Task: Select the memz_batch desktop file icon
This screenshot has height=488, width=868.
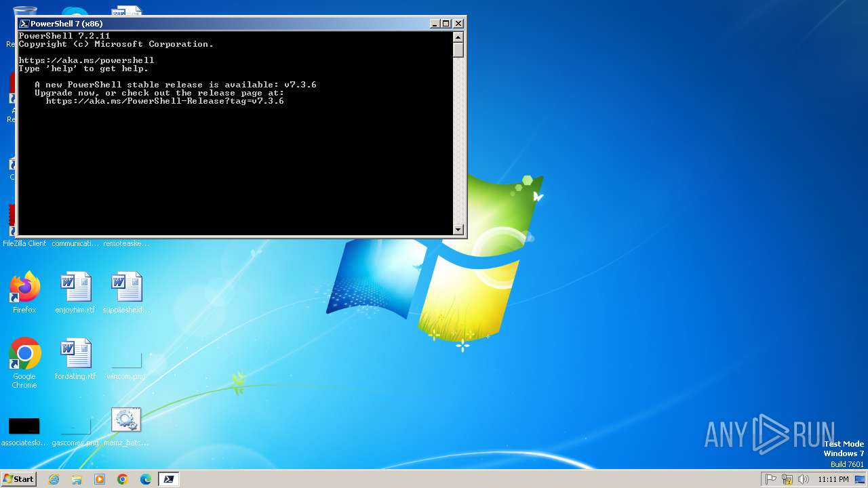Action: [x=126, y=426]
